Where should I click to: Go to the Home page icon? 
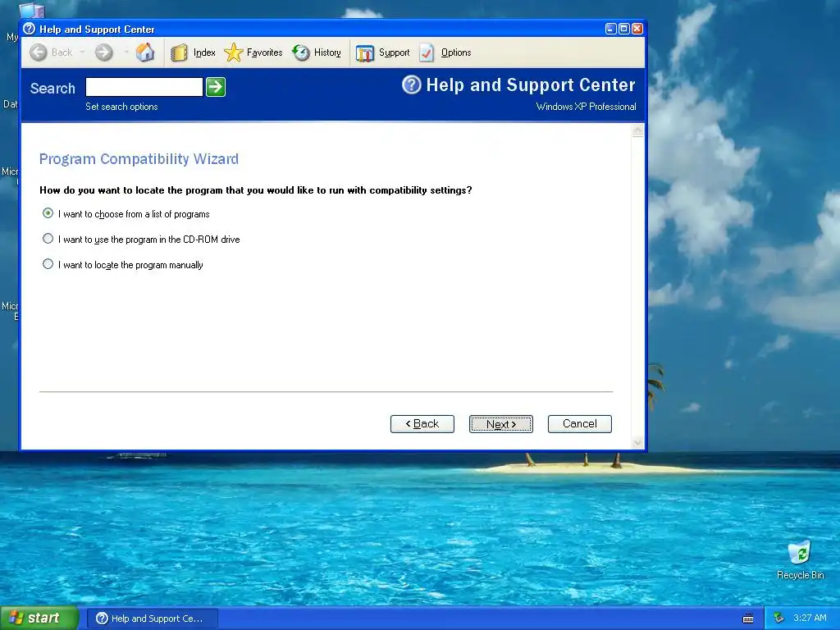tap(145, 52)
